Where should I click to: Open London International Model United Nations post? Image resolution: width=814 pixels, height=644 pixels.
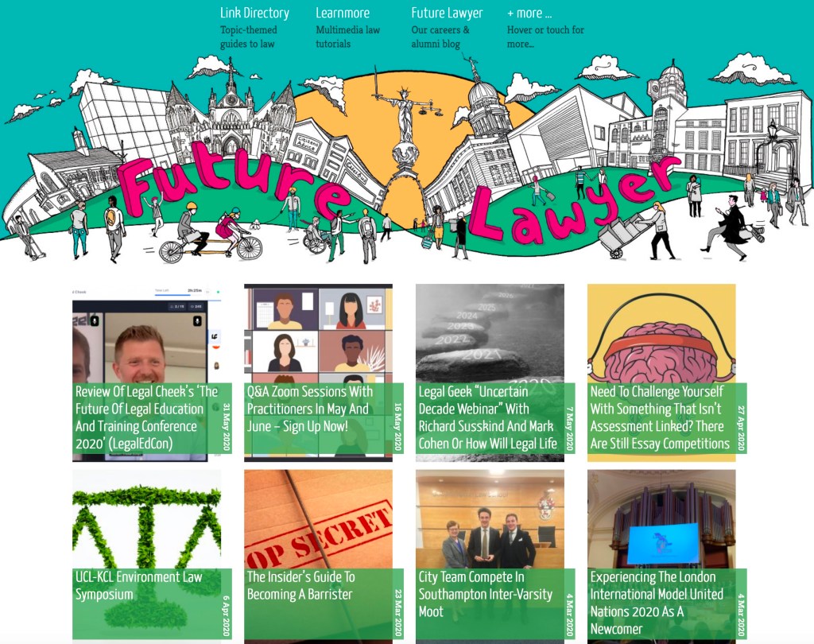coord(657,603)
